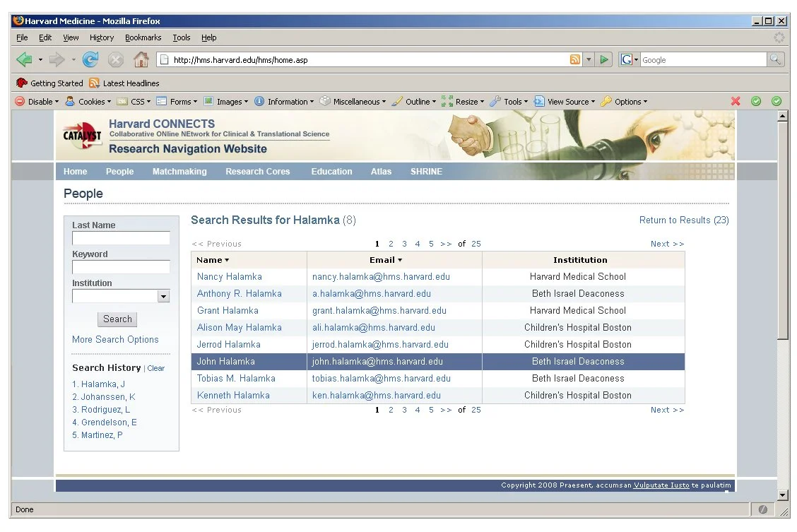This screenshot has height=532, width=797.
Task: Open the History menu
Action: tap(102, 37)
